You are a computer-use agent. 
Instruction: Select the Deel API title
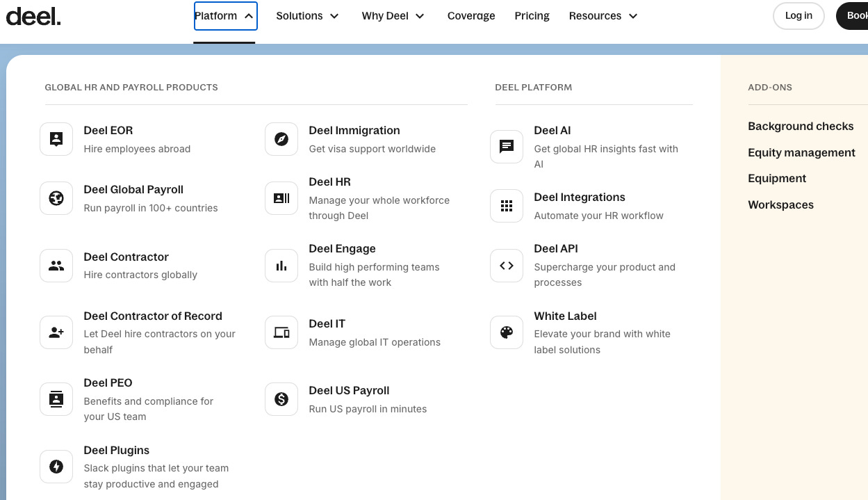coord(556,249)
